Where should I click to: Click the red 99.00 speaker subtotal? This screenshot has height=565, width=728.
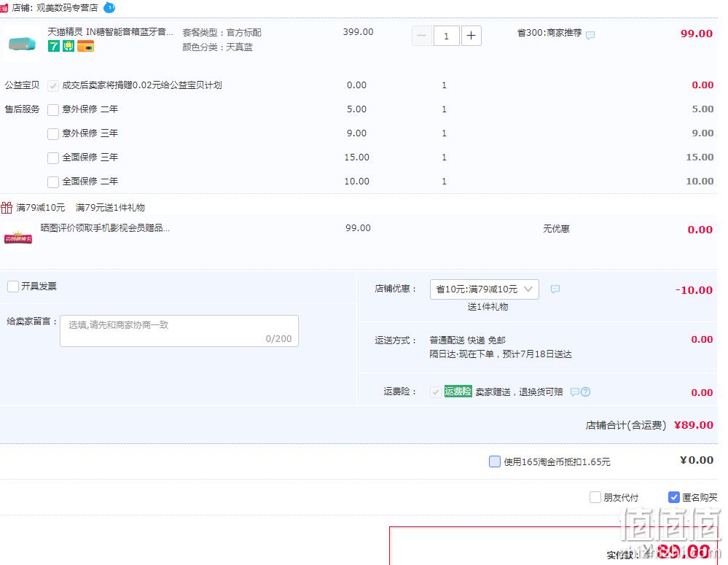[x=697, y=34]
